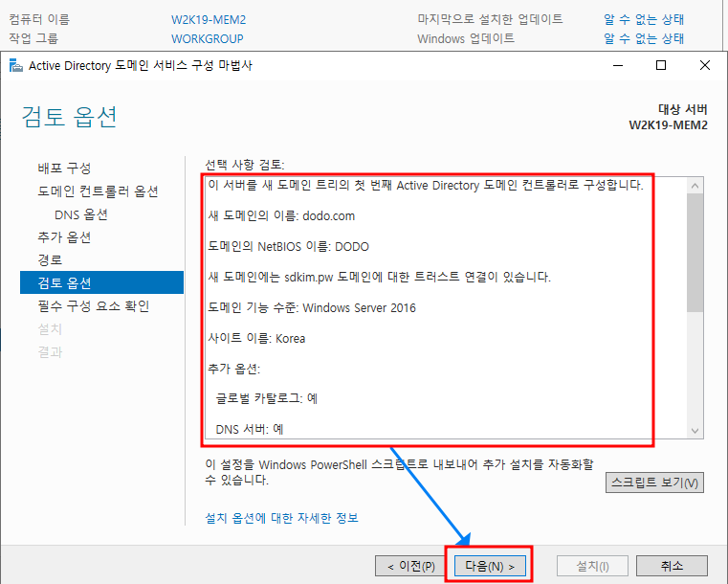The image size is (728, 584).
Task: Click the 스크립트 보기(V) button
Action: pyautogui.click(x=654, y=483)
